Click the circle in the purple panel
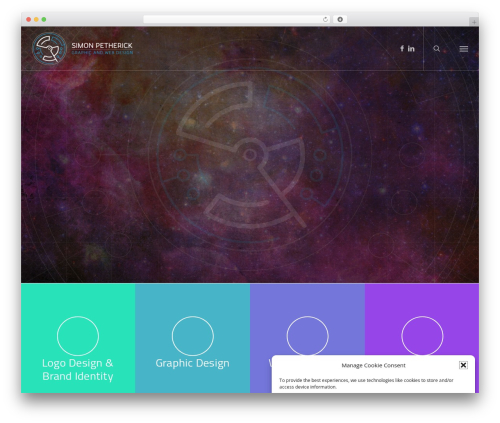The width and height of the screenshot is (500, 423). point(422,335)
